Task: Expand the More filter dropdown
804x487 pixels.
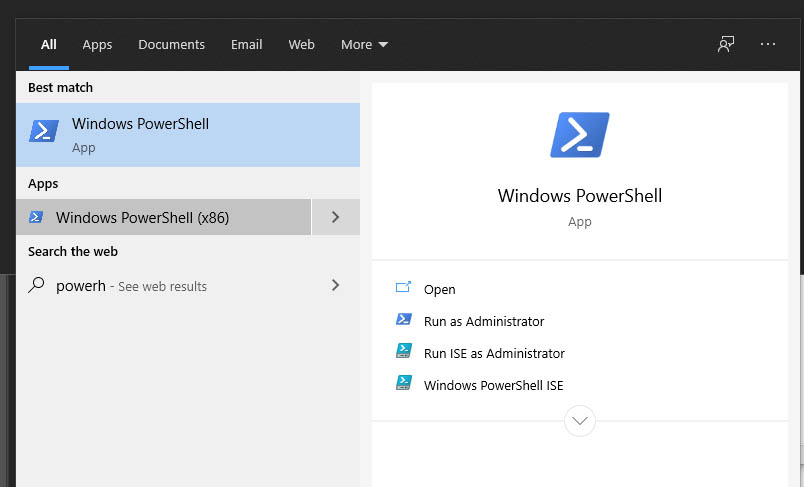Action: click(x=364, y=44)
